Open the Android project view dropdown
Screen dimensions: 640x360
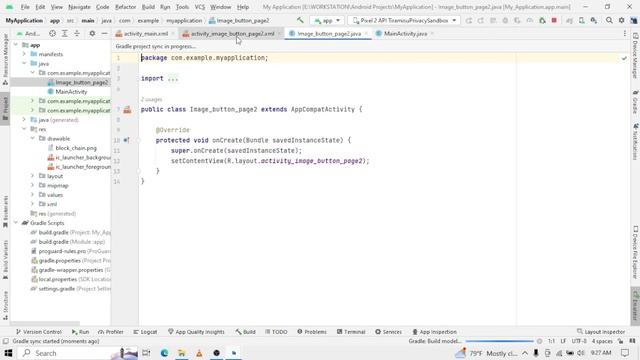[x=29, y=33]
